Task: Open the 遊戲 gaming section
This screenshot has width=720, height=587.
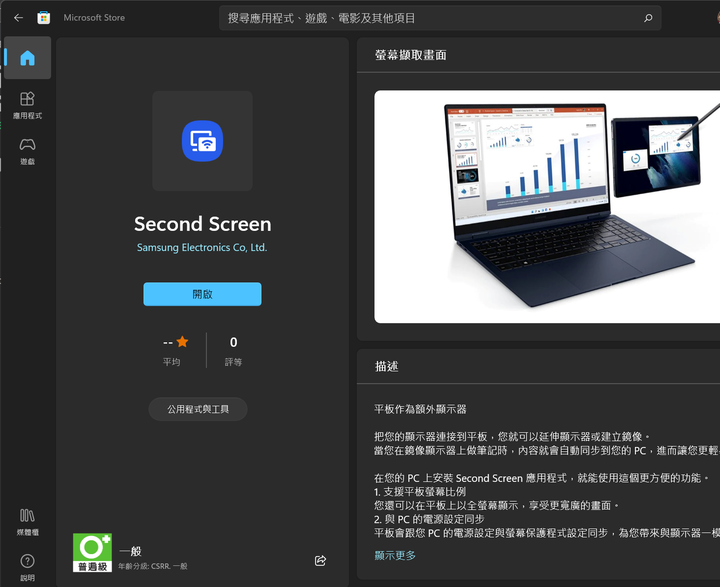Action: pos(28,152)
